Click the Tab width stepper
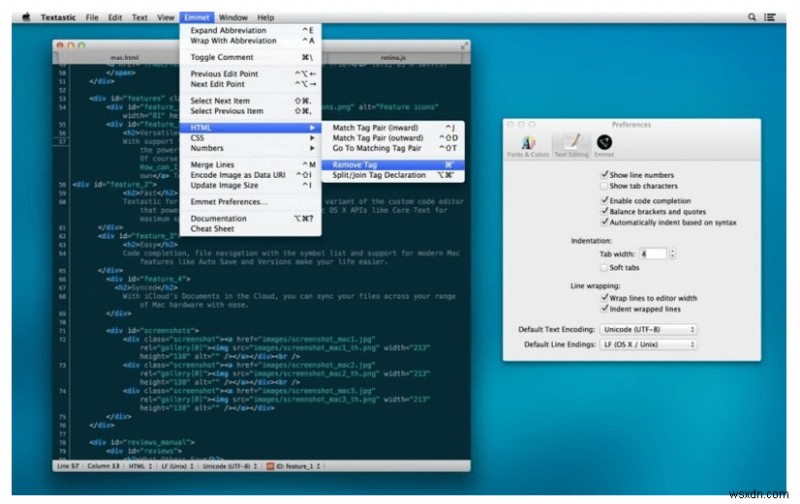Image resolution: width=800 pixels, height=504 pixels. [x=672, y=254]
